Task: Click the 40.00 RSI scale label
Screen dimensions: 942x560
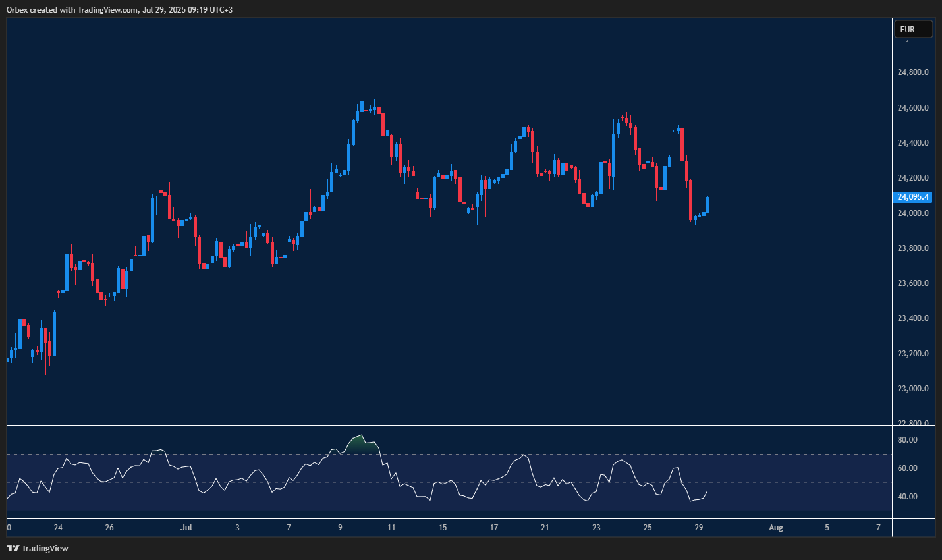Action: point(907,497)
